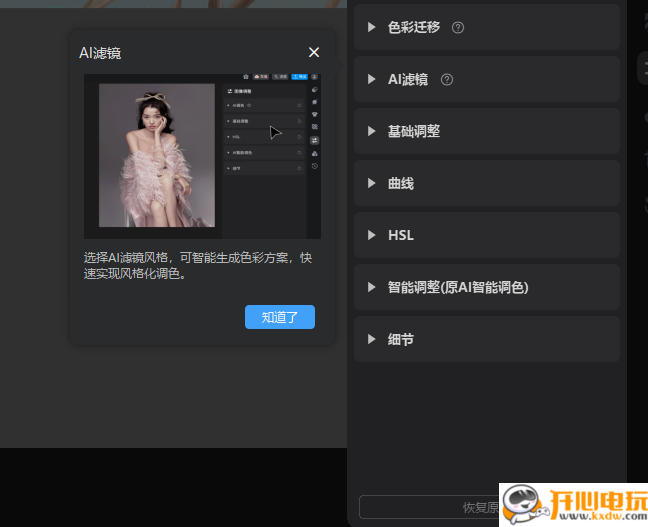Click the 知道了 button

(x=280, y=317)
